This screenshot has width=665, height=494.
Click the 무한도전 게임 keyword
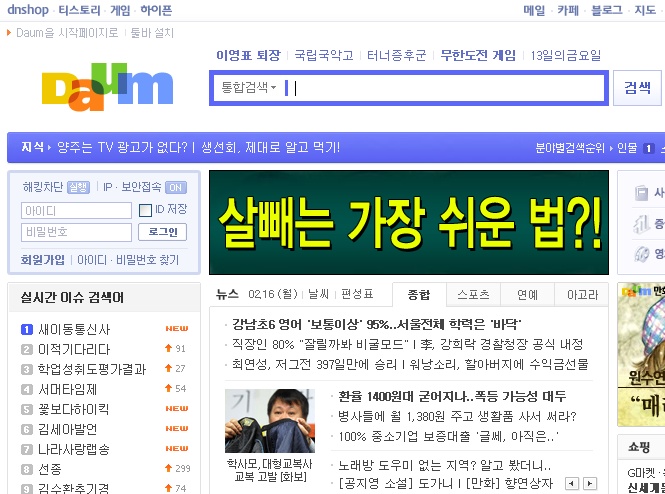[x=478, y=55]
